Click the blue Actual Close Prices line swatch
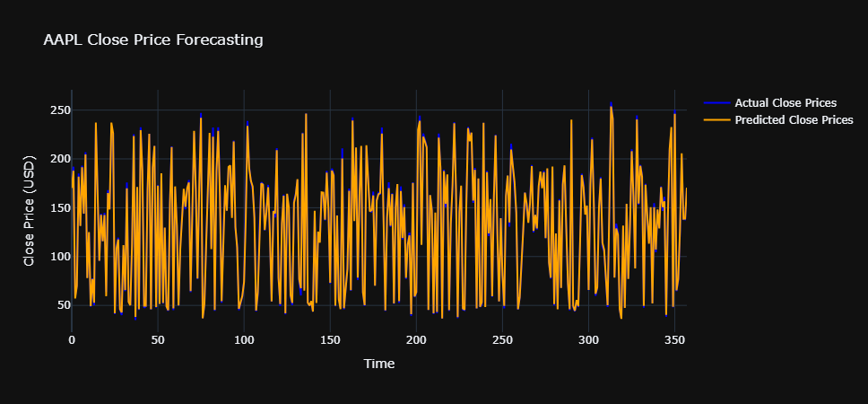 click(x=716, y=103)
